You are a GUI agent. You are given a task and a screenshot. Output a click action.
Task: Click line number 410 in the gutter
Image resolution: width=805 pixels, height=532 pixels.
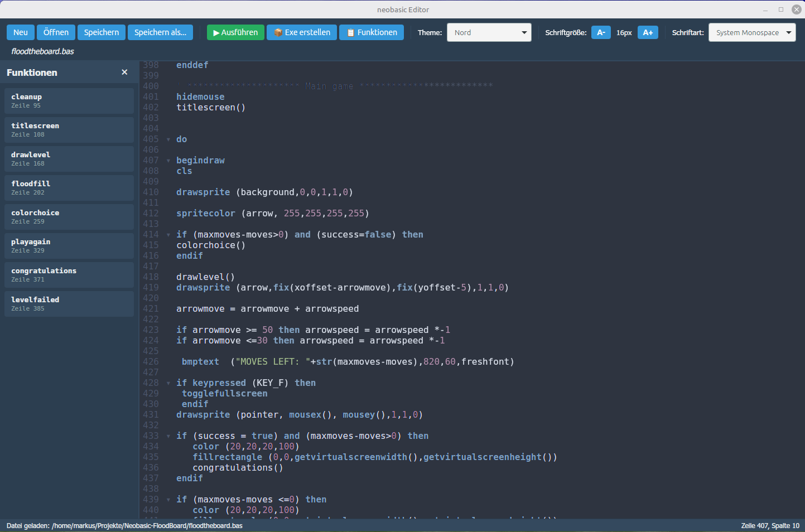[x=151, y=192]
